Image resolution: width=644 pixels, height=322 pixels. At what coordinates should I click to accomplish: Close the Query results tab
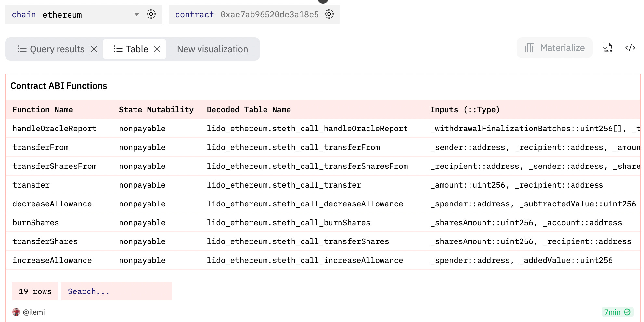[94, 49]
